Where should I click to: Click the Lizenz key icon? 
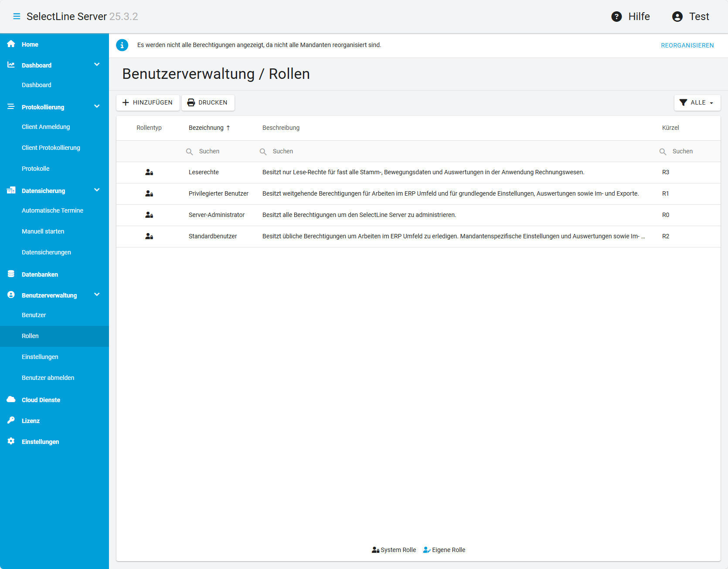(11, 420)
